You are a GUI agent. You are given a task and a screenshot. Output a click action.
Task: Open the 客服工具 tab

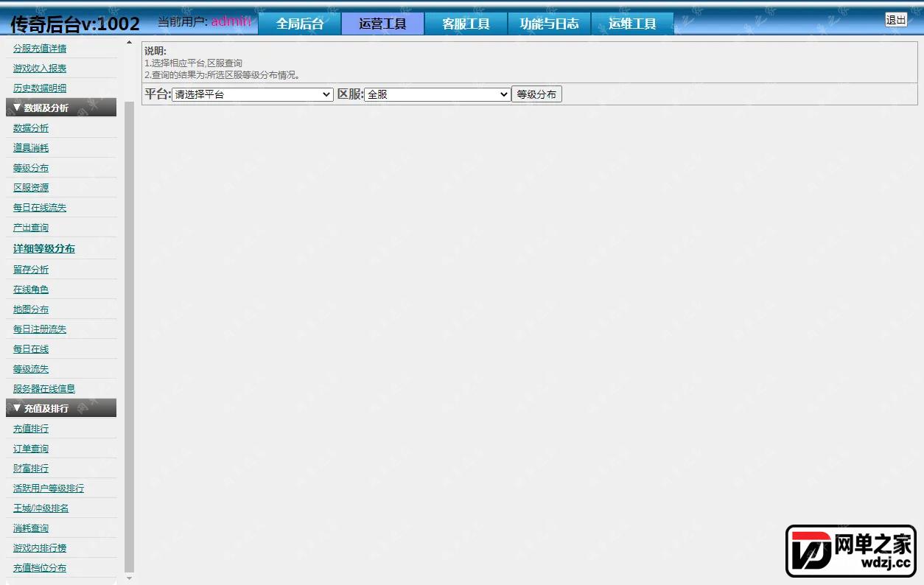coord(466,24)
